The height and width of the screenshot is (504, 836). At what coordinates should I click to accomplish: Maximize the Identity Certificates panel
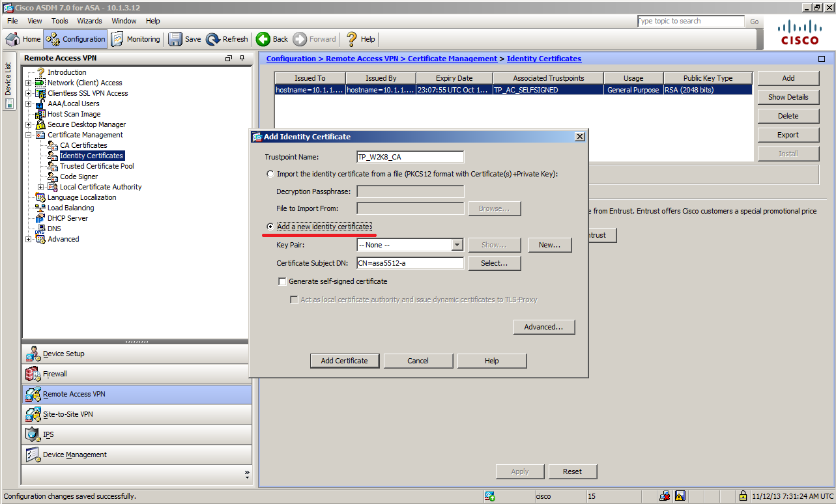[822, 59]
